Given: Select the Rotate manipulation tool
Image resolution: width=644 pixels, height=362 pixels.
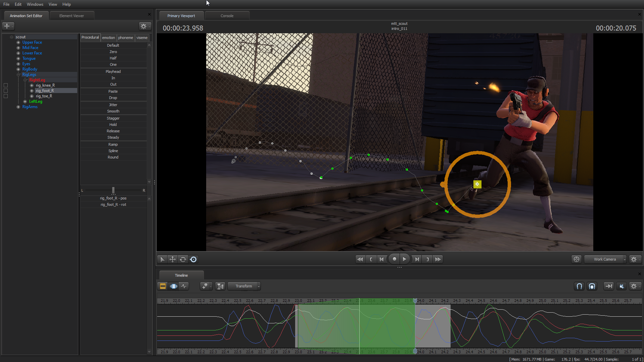Looking at the screenshot, I should [x=183, y=259].
